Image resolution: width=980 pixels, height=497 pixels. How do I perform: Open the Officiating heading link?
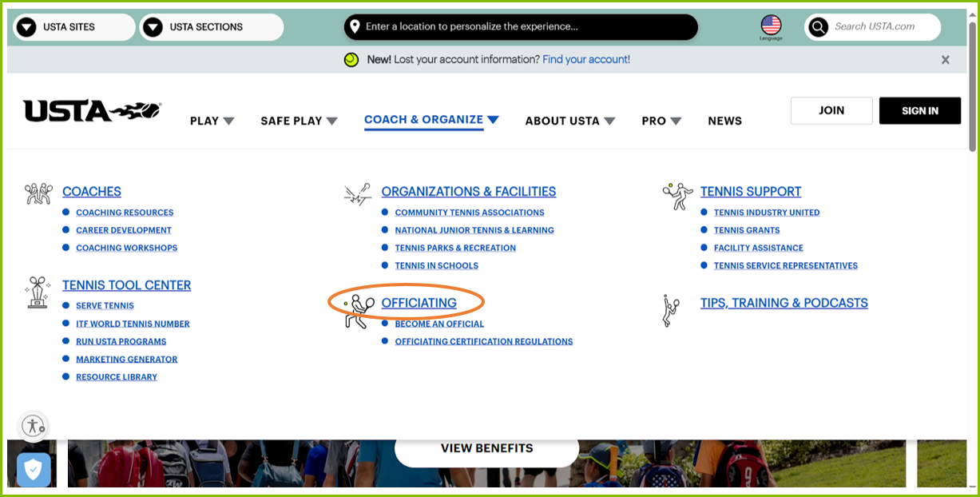point(419,303)
